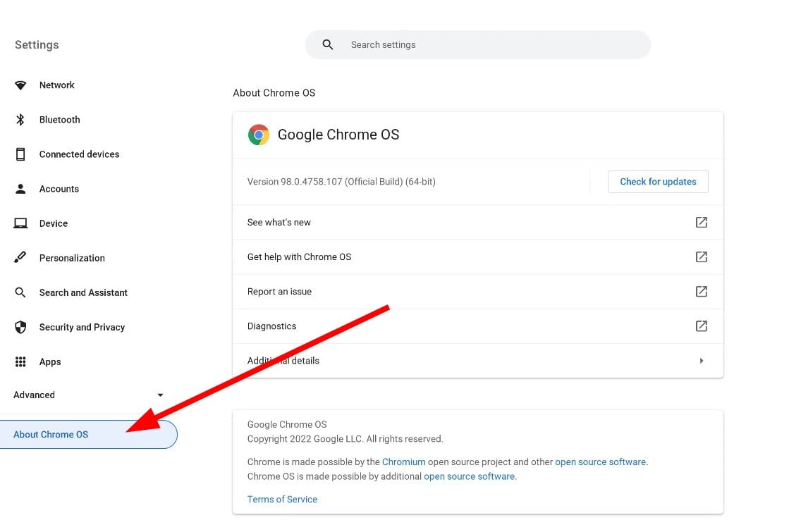Click Report an issue row
The width and height of the screenshot is (801, 532).
coord(477,292)
